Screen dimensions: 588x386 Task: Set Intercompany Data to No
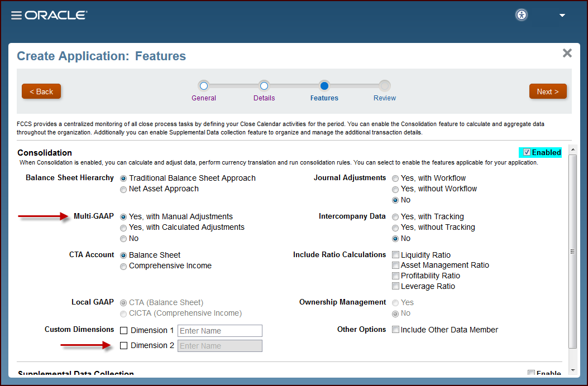tap(395, 239)
